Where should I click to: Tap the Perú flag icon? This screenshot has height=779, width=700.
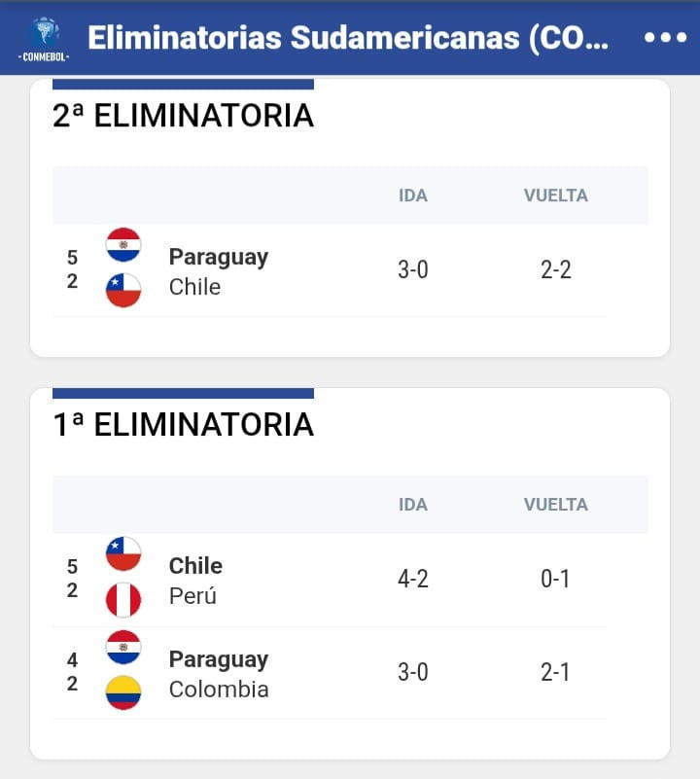pyautogui.click(x=123, y=599)
